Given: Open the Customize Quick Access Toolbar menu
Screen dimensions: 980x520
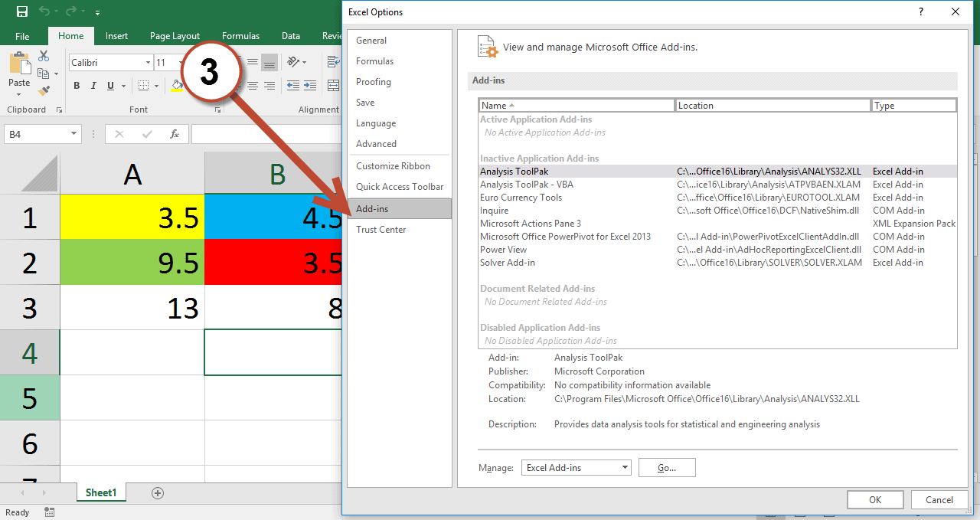Looking at the screenshot, I should [x=97, y=13].
